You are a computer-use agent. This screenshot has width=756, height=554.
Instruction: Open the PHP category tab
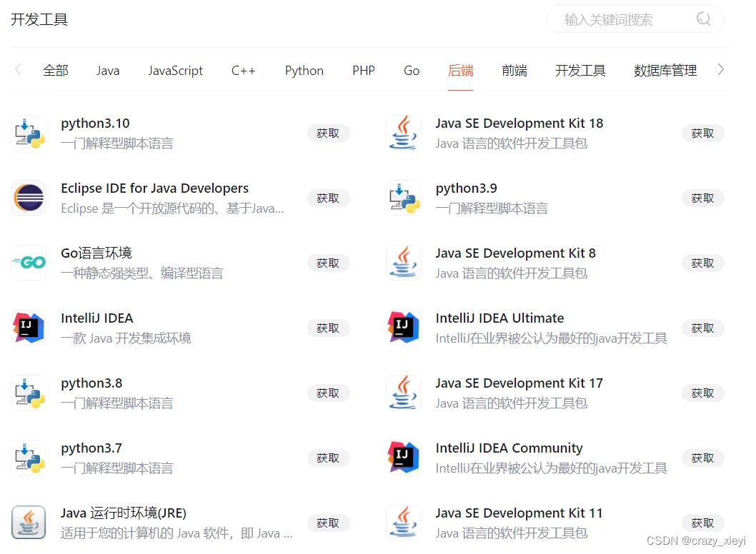click(x=364, y=71)
